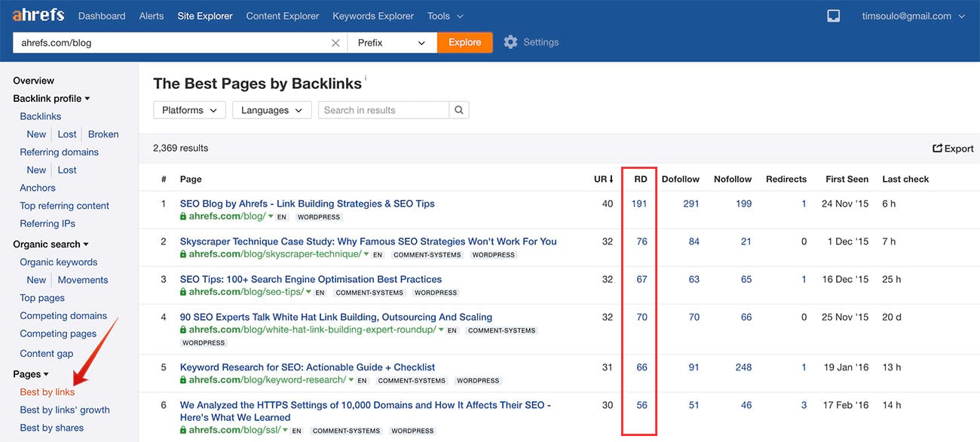980x442 pixels.
Task: Click the magnifier search results button
Action: pos(459,110)
